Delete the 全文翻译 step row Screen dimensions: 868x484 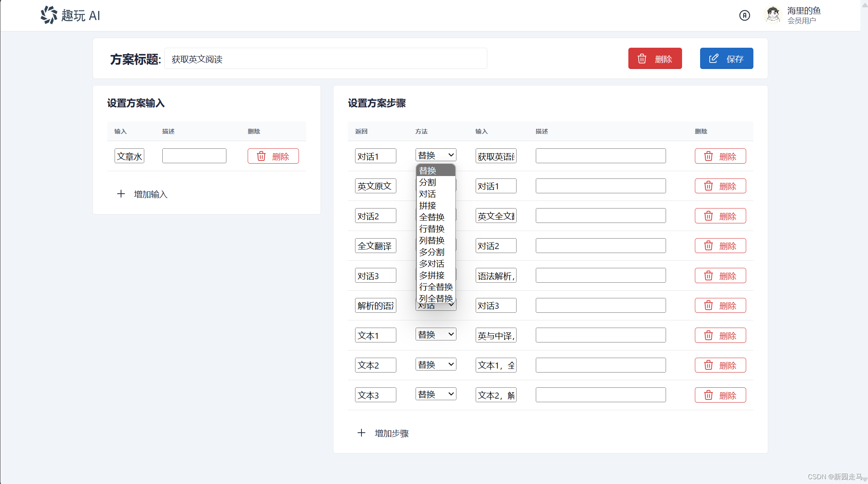click(x=720, y=246)
